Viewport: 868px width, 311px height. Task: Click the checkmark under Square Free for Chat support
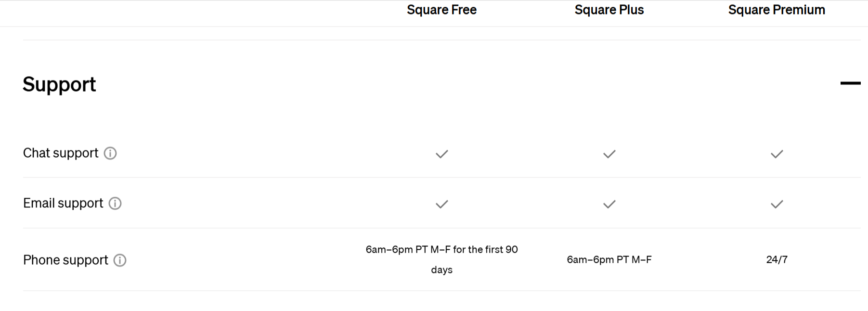[441, 154]
